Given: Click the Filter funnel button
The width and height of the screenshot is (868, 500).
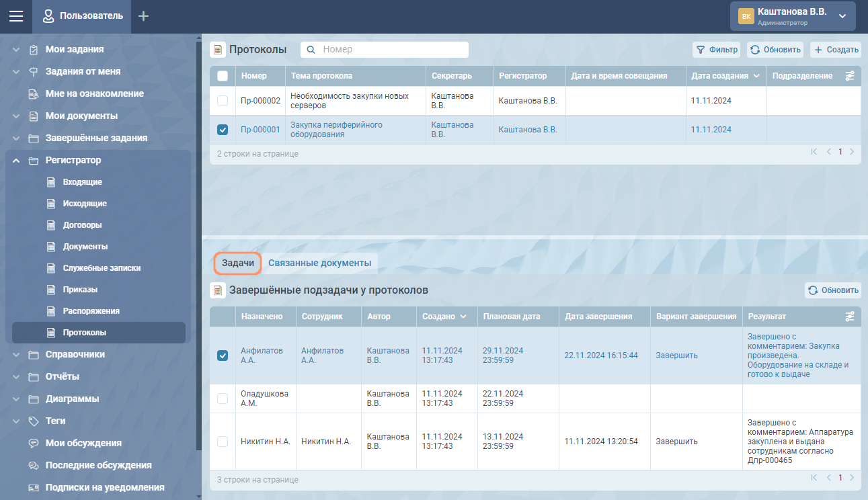Looking at the screenshot, I should [717, 50].
